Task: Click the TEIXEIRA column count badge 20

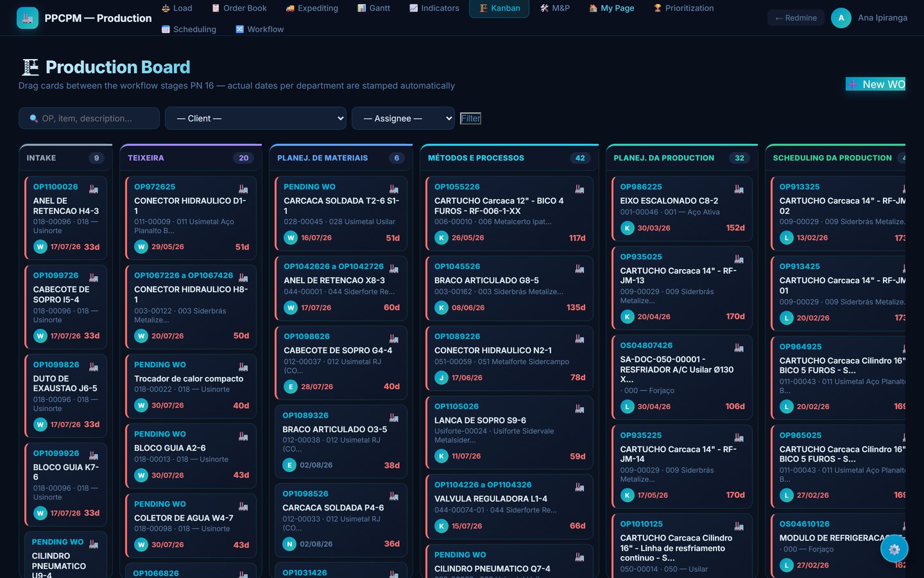Action: click(x=244, y=158)
